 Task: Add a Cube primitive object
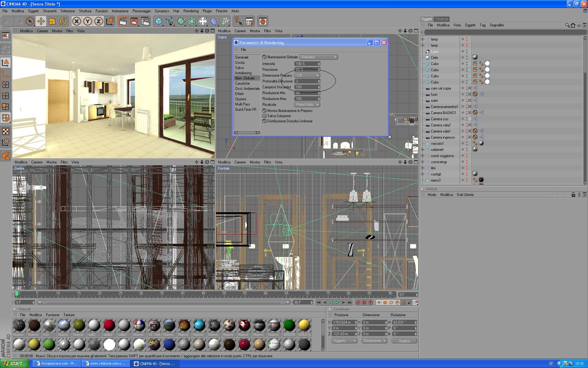point(159,21)
